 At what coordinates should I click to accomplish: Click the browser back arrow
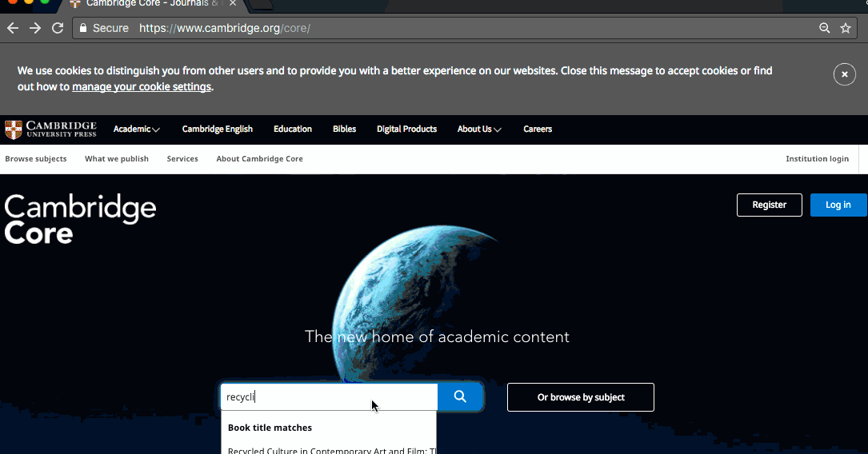(13, 28)
